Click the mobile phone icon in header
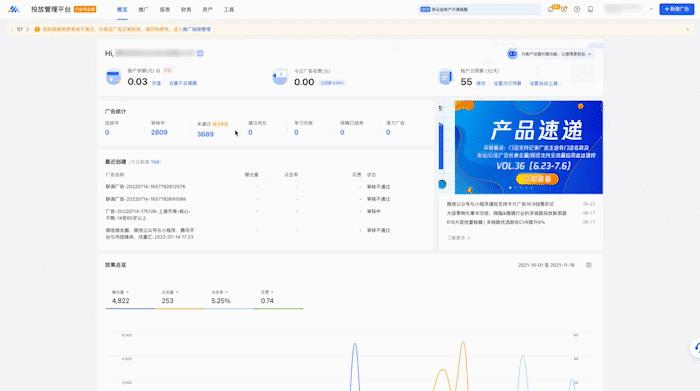 click(x=590, y=9)
